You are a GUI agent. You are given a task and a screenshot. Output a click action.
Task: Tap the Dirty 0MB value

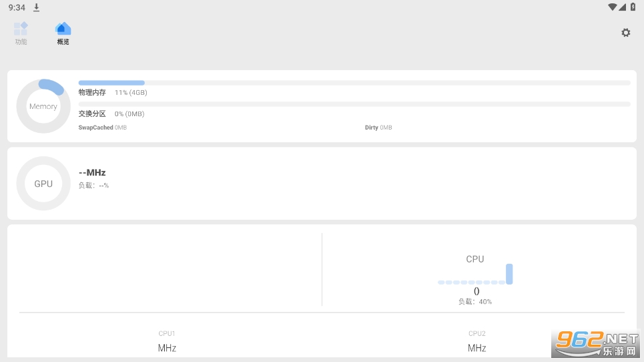click(378, 128)
